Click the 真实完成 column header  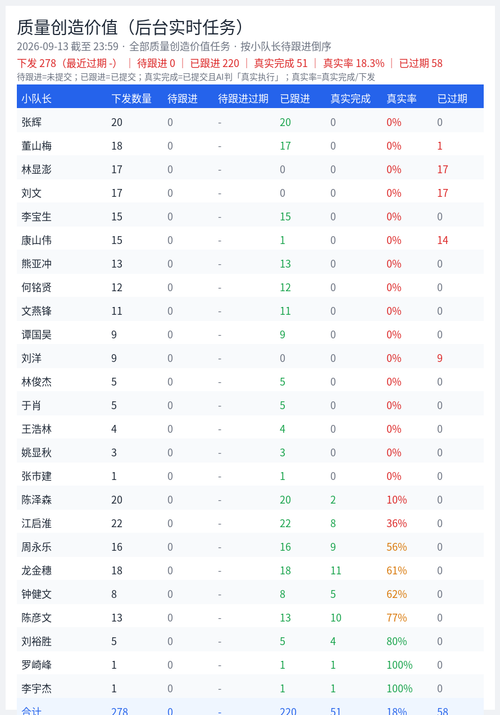[351, 98]
